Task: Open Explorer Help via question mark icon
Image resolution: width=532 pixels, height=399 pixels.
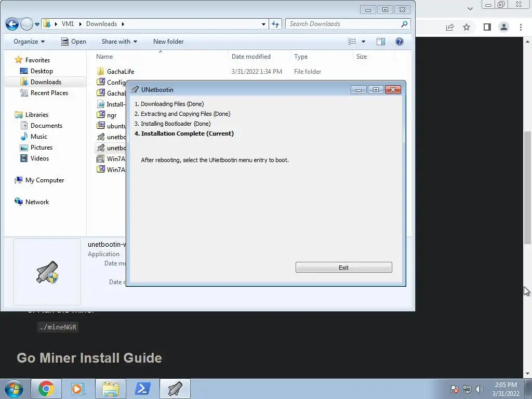Action: point(400,42)
